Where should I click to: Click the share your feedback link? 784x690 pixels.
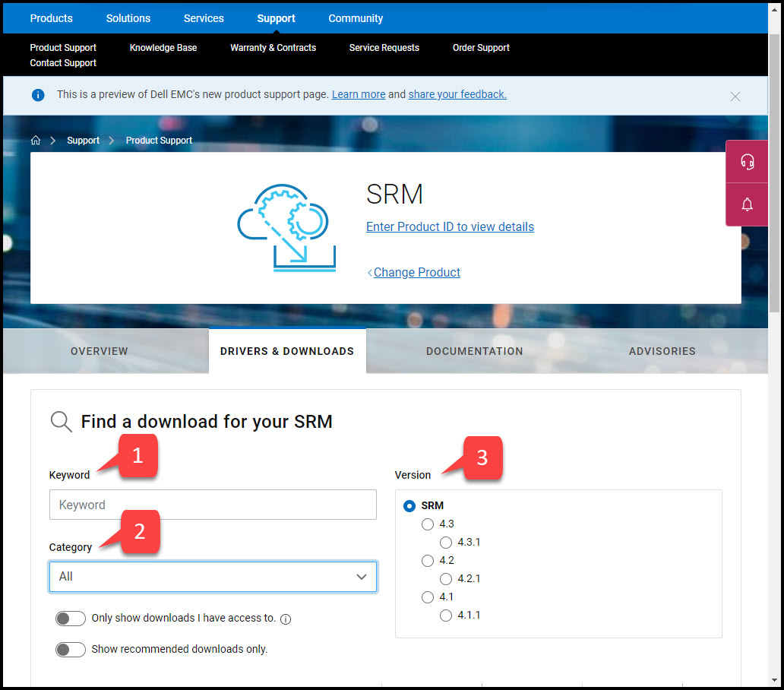point(457,94)
